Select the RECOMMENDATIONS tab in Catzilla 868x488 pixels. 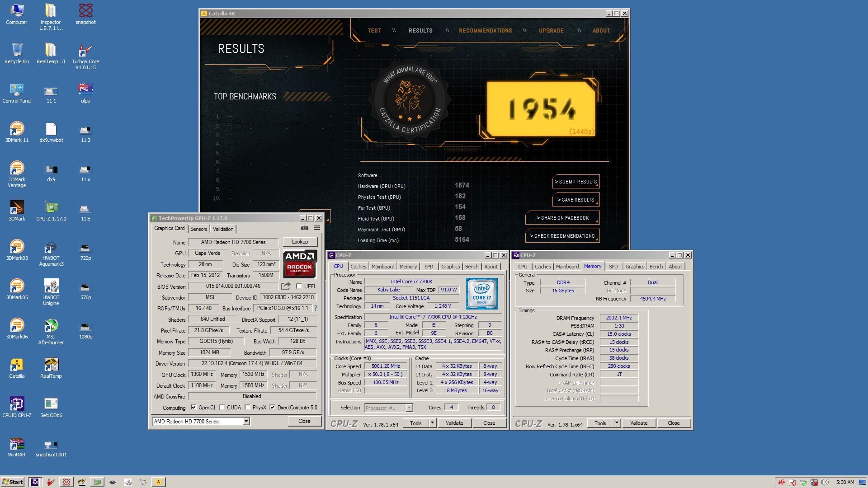click(486, 31)
